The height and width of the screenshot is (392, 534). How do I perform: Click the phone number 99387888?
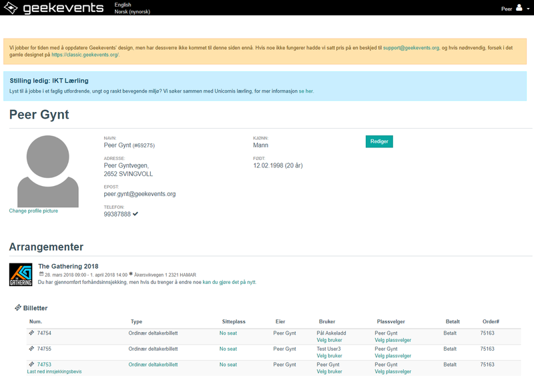(117, 214)
